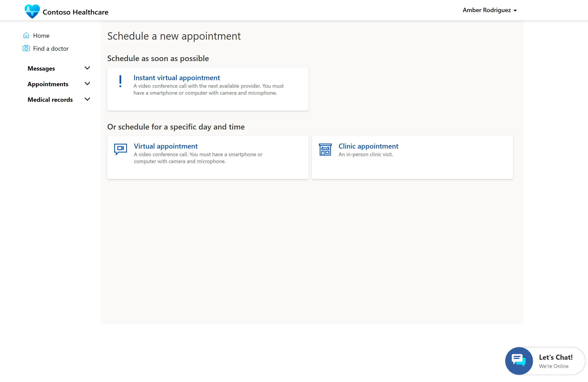
Task: Click the Find a doctor icon
Action: (27, 48)
